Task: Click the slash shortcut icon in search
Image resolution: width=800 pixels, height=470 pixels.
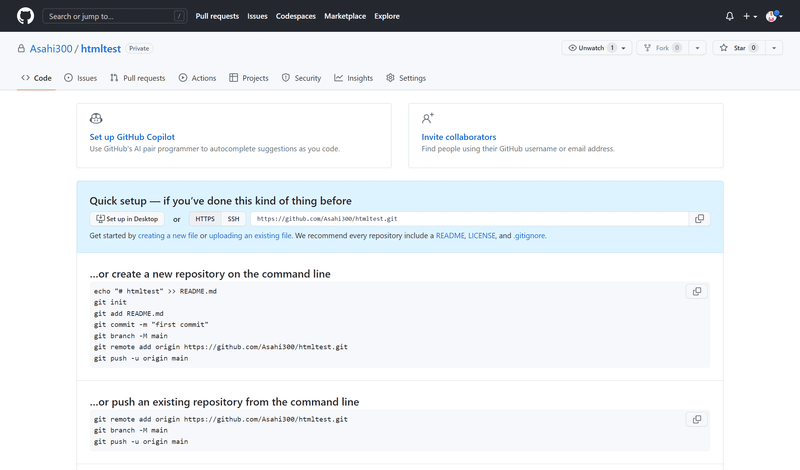Action: (179, 16)
